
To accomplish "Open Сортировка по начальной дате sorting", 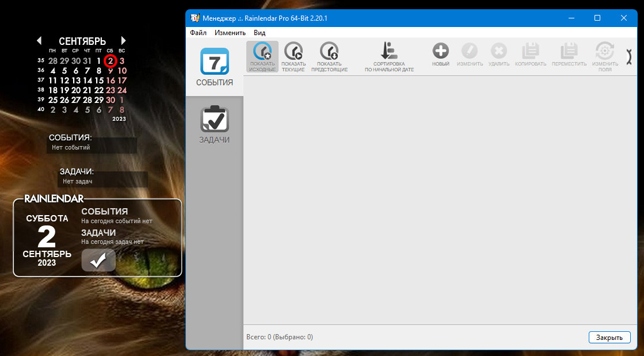I will [389, 57].
